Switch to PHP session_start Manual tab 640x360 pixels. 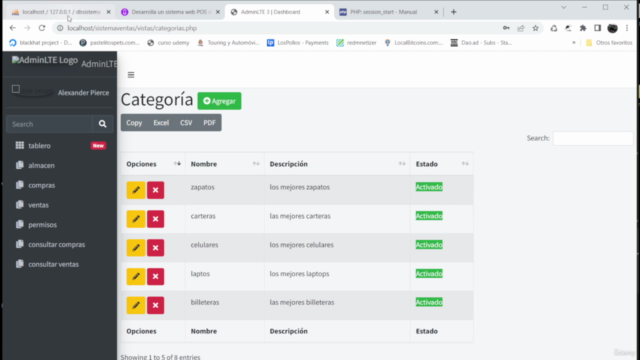pyautogui.click(x=389, y=12)
